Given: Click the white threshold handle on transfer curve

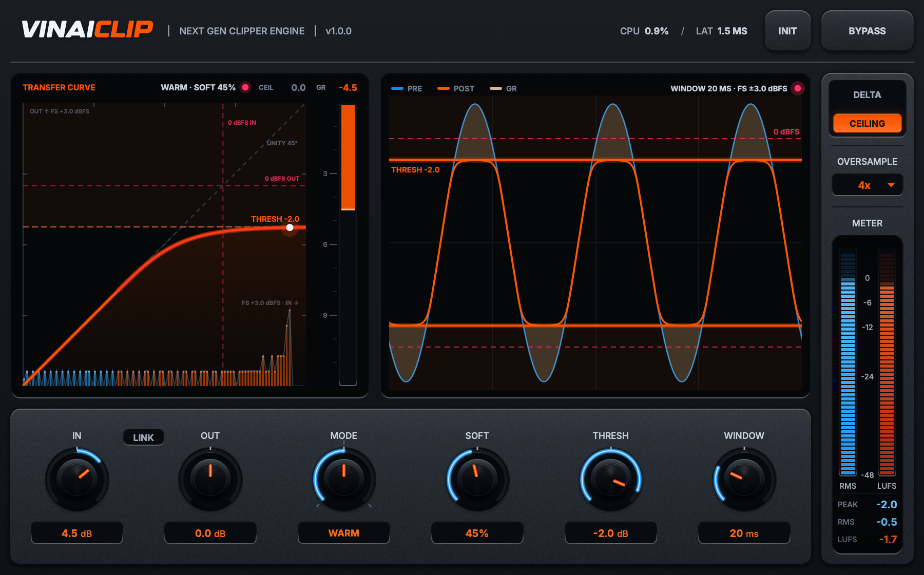Looking at the screenshot, I should [290, 227].
